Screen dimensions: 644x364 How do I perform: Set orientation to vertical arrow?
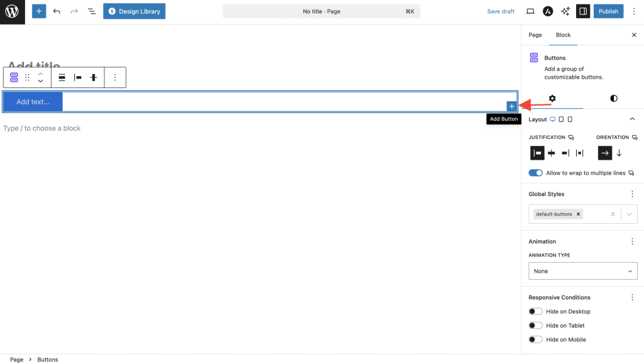pos(619,153)
